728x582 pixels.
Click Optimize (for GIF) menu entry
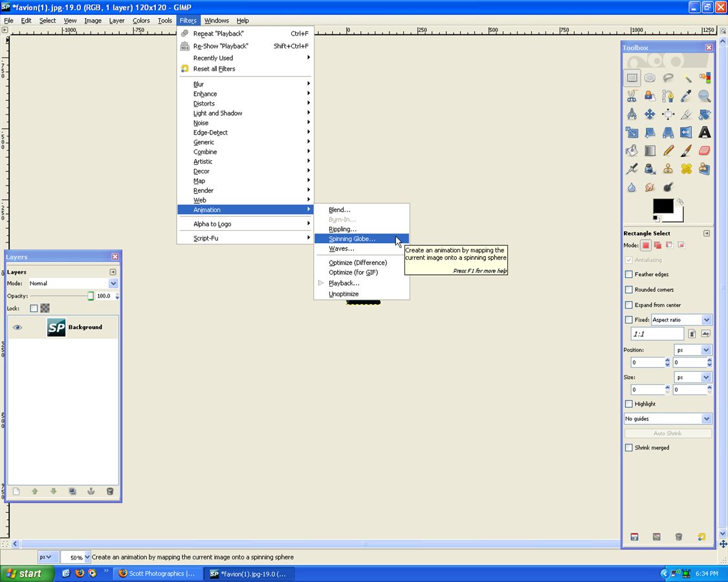point(362,272)
